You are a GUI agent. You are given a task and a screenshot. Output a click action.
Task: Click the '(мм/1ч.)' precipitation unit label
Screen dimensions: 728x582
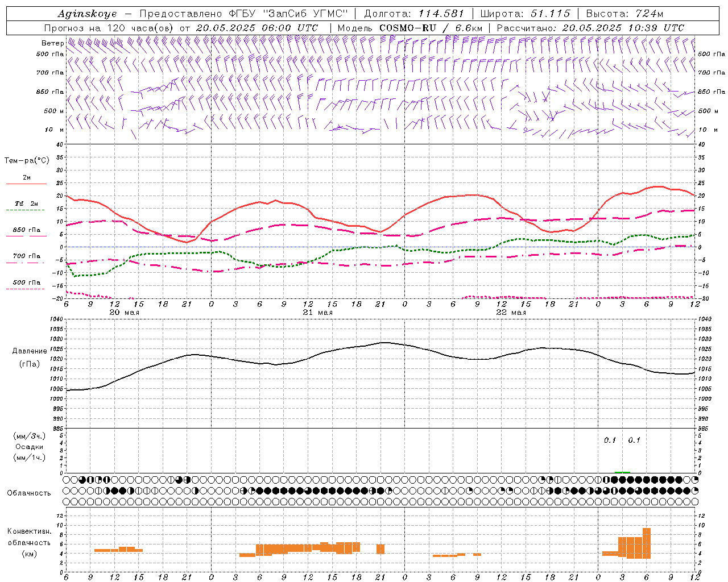(30, 457)
